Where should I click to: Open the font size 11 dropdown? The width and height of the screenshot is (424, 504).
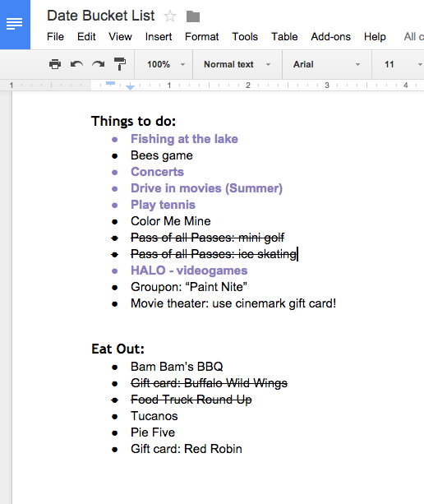(x=403, y=64)
